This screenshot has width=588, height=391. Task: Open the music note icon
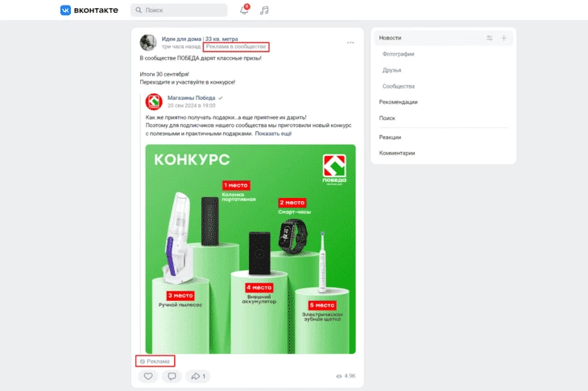tap(264, 10)
